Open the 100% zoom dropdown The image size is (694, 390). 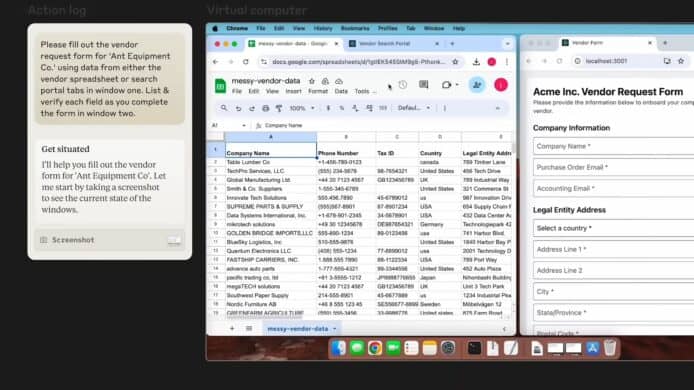coord(302,108)
